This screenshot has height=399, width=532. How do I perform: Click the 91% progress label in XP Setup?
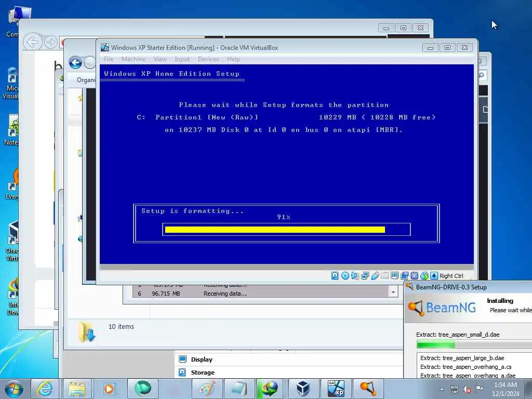click(x=284, y=217)
